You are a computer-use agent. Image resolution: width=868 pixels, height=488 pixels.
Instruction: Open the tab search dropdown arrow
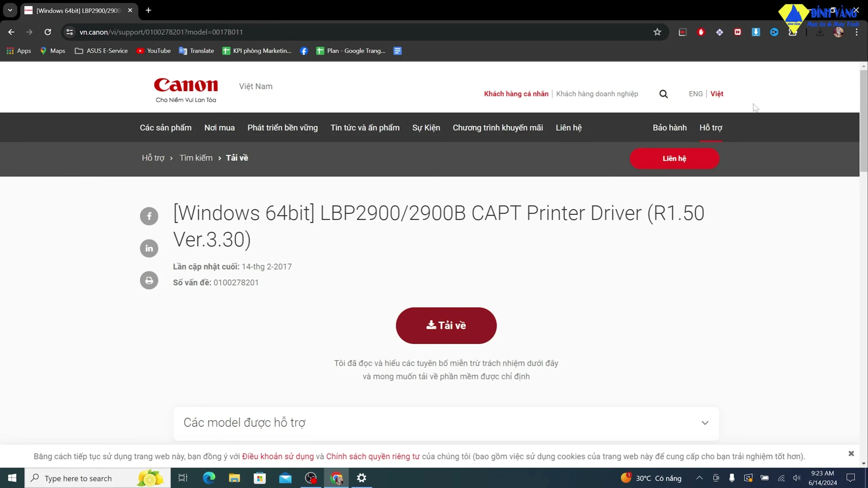[10, 10]
